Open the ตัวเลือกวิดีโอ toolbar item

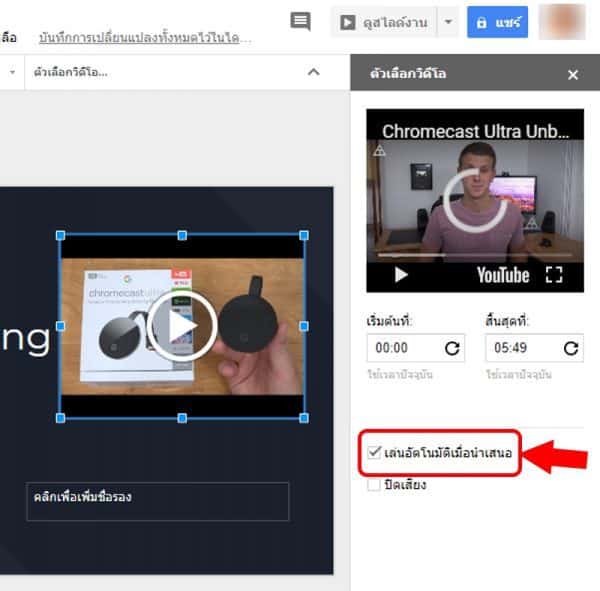coord(70,72)
